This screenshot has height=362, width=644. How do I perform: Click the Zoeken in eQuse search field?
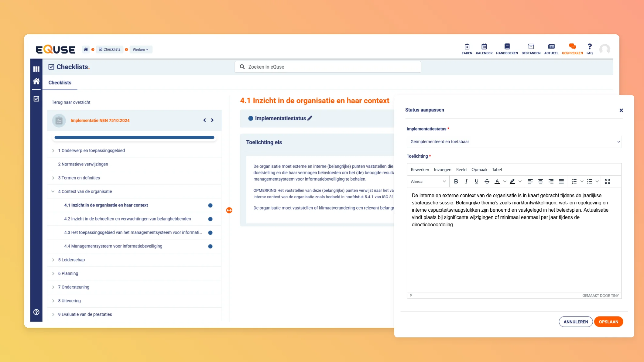tap(327, 67)
